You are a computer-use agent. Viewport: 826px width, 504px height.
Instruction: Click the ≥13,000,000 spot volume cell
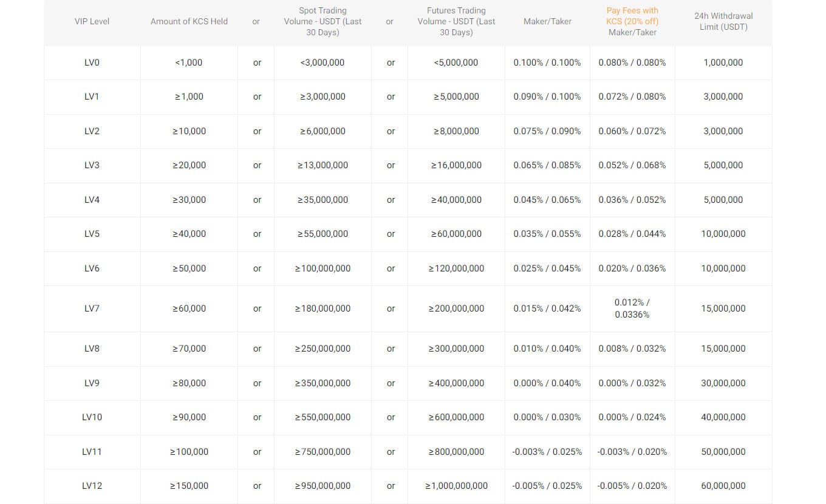coord(323,165)
